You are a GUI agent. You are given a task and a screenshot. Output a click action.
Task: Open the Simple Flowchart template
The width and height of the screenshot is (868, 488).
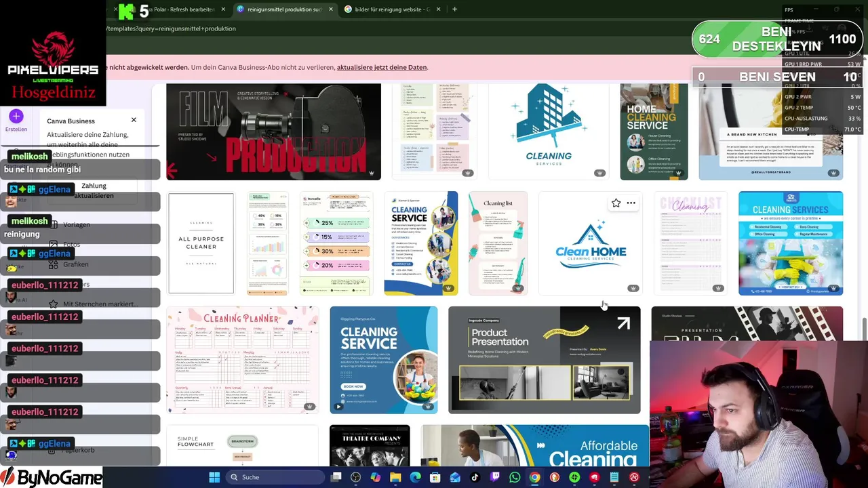coord(242,445)
